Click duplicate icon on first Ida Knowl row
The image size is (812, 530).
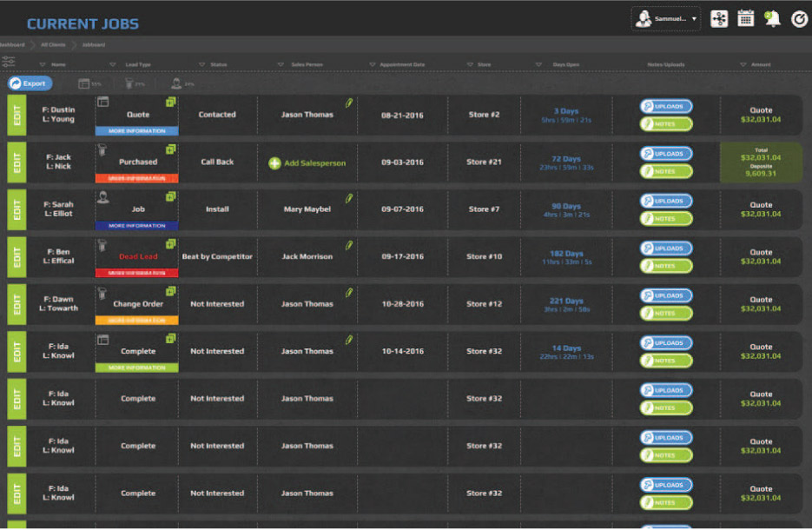[170, 338]
